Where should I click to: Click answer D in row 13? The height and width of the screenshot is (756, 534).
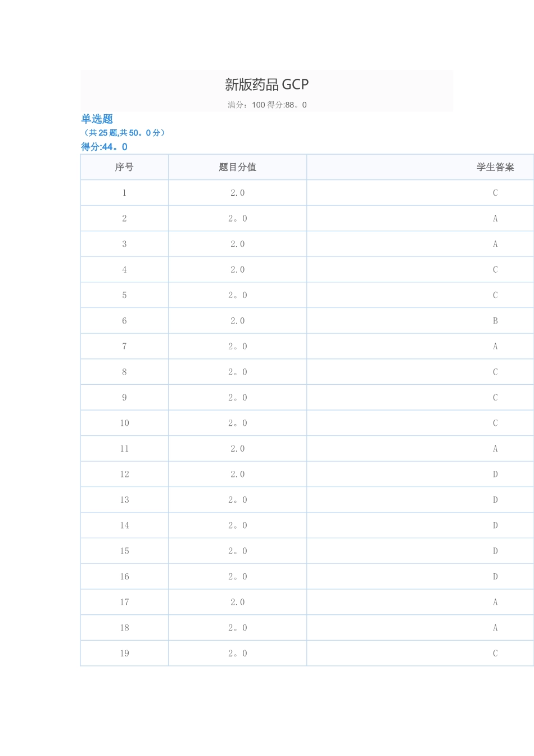[x=495, y=500]
